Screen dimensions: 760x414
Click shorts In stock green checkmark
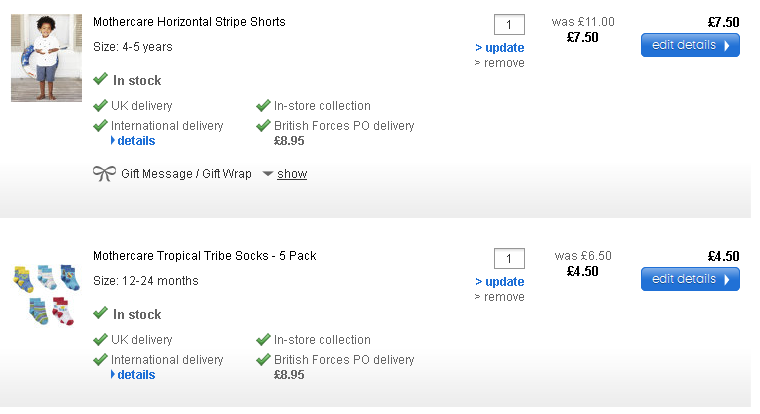pyautogui.click(x=100, y=80)
